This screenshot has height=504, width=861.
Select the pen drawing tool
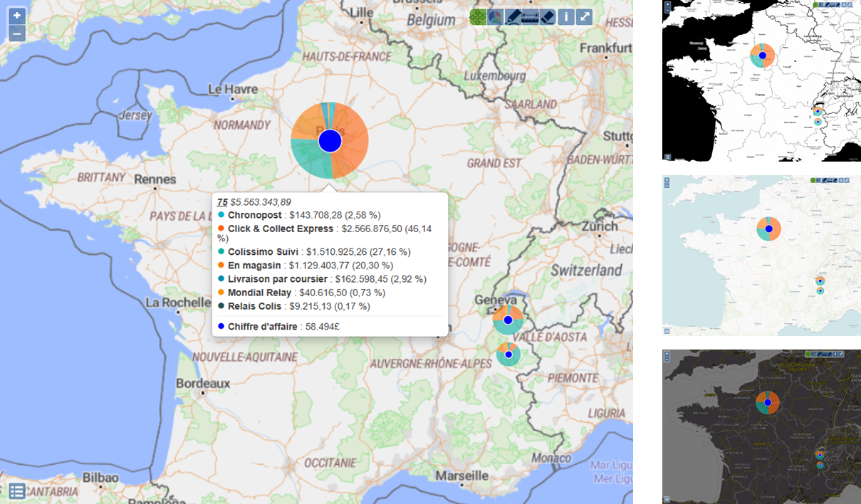(x=513, y=17)
